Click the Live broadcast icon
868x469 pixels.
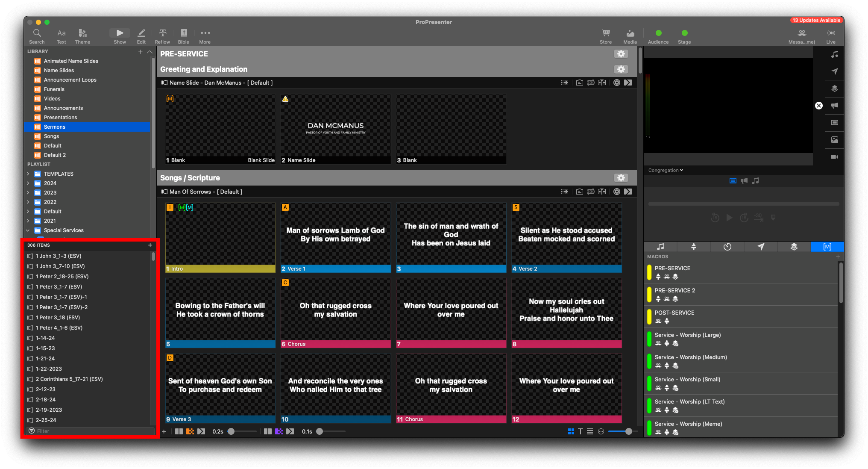pos(831,33)
